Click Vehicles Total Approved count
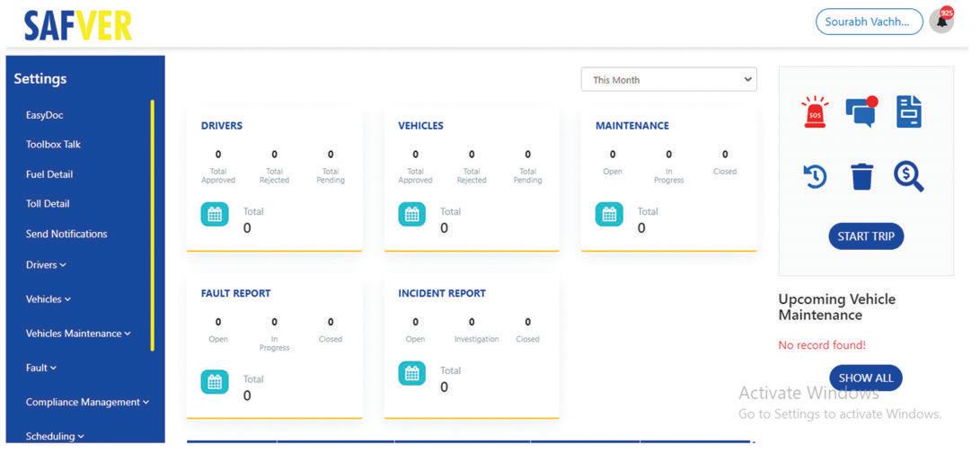This screenshot has height=454, width=980. (x=416, y=155)
